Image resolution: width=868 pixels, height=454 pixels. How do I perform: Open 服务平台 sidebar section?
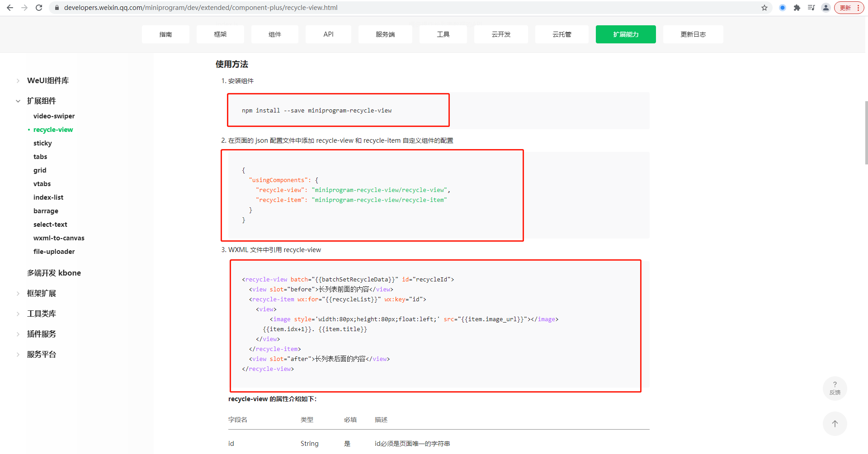42,354
